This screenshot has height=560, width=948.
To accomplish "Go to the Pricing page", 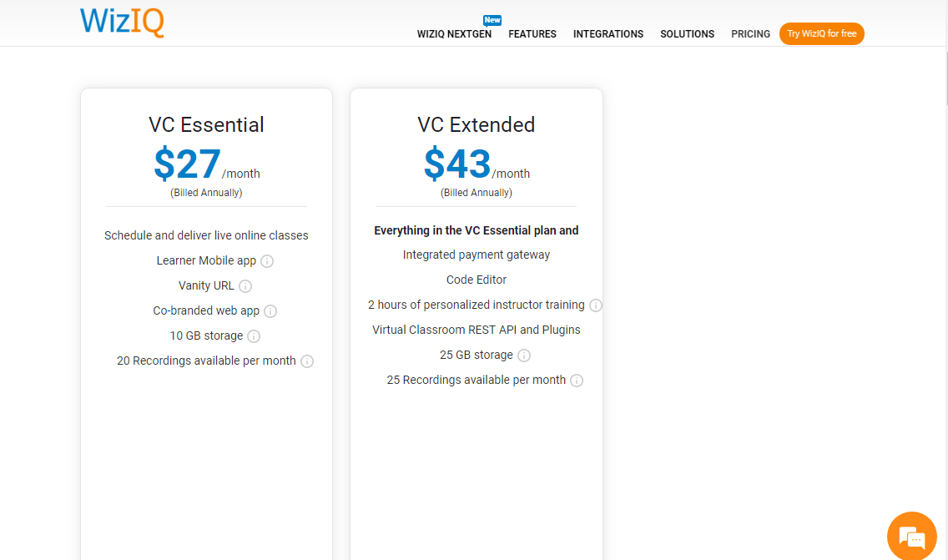I will tap(750, 34).
